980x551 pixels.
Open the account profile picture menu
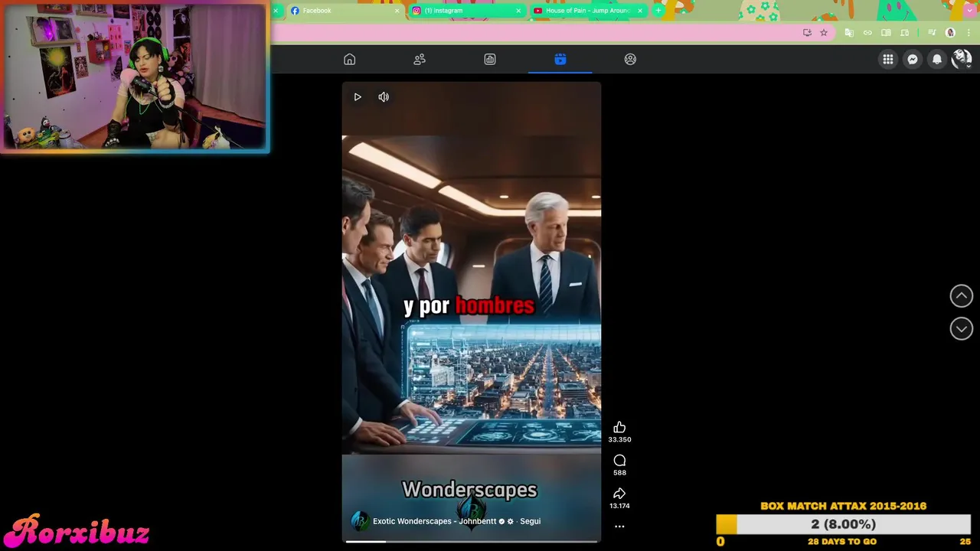pyautogui.click(x=962, y=59)
